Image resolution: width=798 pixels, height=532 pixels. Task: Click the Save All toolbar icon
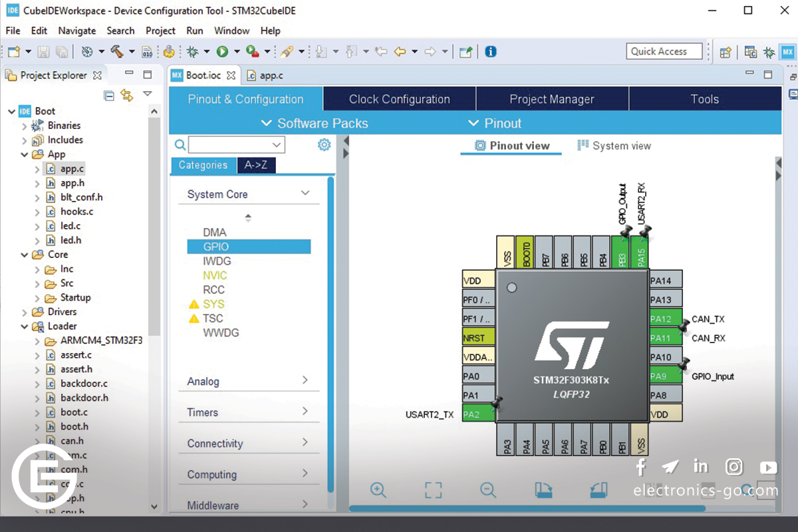[61, 51]
